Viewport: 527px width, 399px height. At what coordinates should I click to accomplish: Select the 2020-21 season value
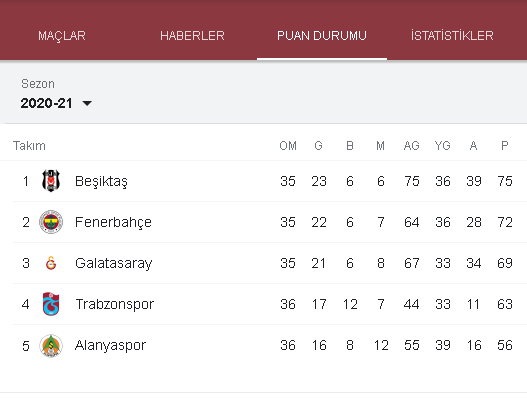[x=46, y=103]
